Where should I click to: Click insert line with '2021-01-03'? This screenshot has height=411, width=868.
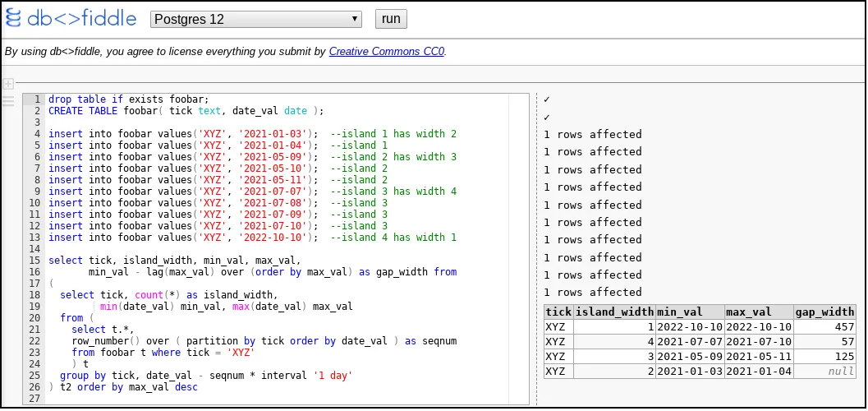(252, 134)
